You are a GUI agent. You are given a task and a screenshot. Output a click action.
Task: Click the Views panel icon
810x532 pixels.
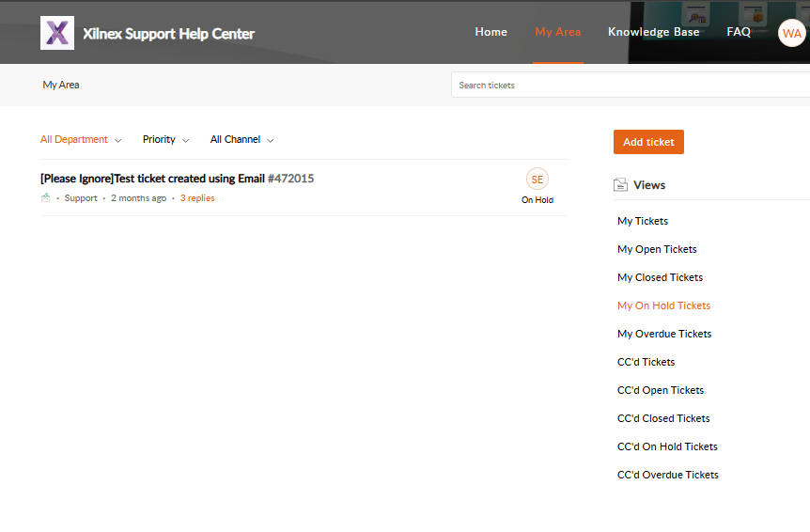coord(620,185)
